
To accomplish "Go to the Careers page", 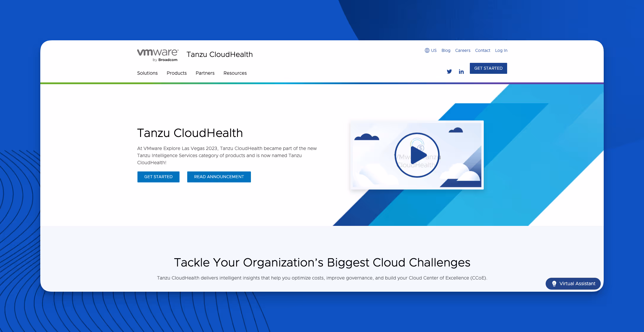I will tap(463, 50).
